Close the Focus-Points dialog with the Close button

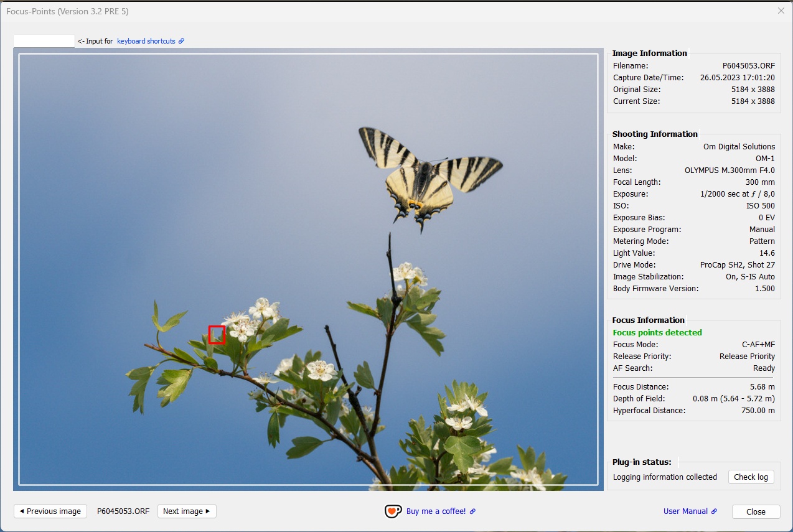click(x=756, y=511)
